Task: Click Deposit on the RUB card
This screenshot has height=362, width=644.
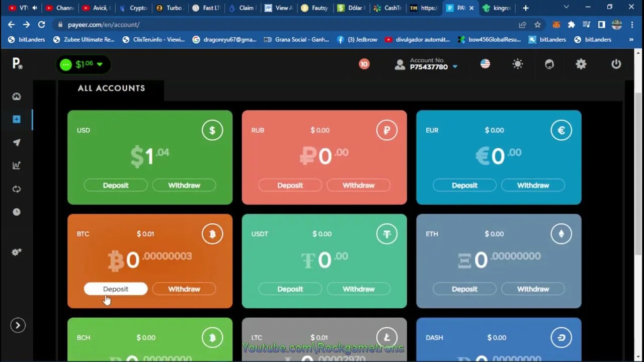Action: [290, 185]
